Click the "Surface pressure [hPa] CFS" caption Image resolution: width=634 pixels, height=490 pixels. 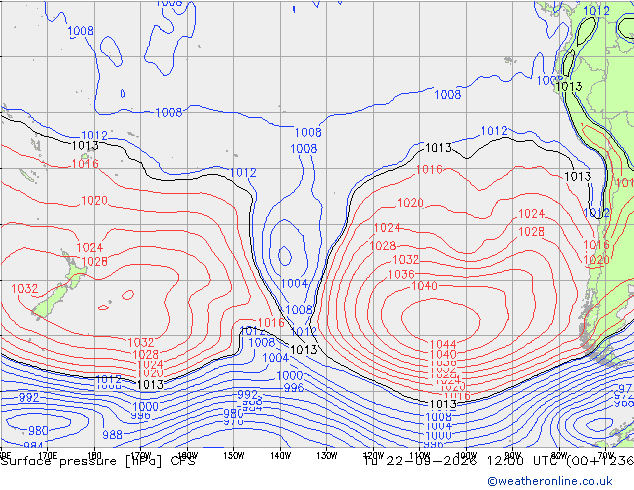[98, 461]
